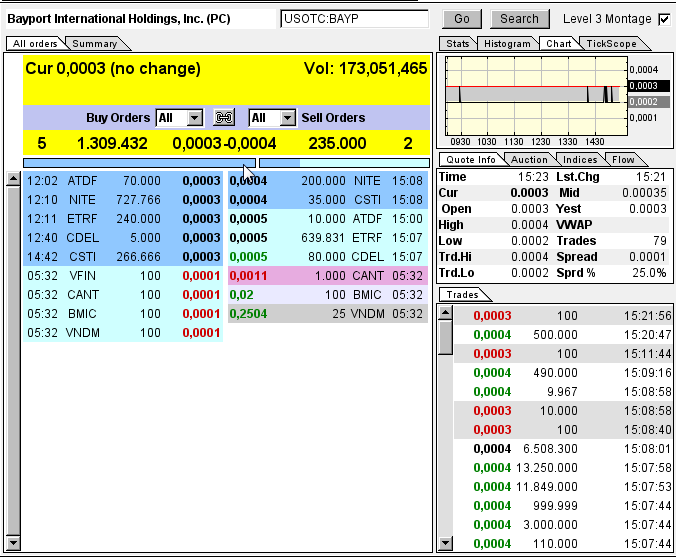The image size is (676, 558).
Task: Open the Indices tab
Action: click(x=580, y=160)
